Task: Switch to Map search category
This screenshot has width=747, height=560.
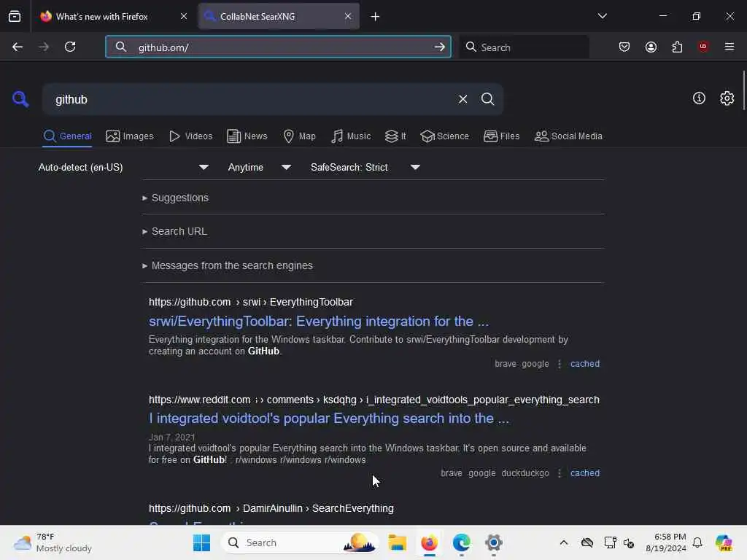Action: point(299,136)
